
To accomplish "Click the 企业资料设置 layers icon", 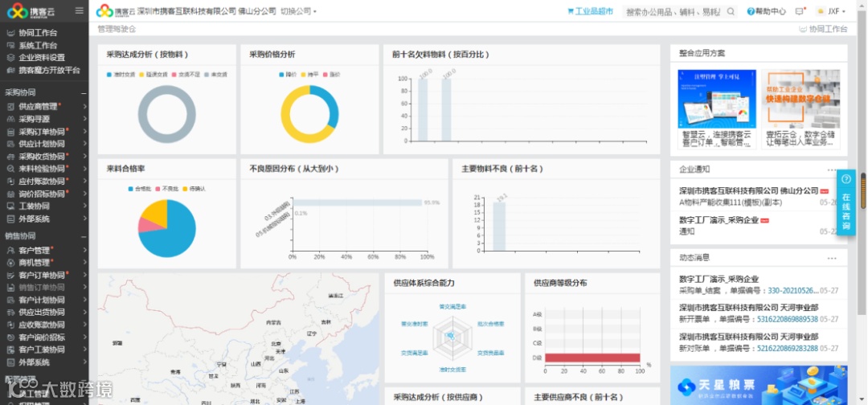I will (10, 58).
